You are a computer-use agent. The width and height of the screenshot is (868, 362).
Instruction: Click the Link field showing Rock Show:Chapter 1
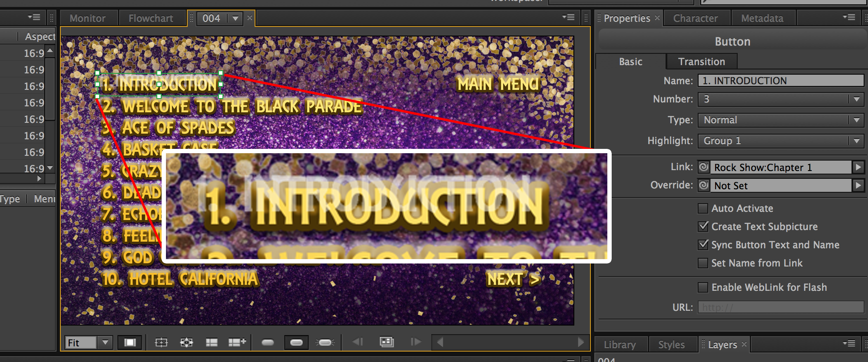coord(781,167)
